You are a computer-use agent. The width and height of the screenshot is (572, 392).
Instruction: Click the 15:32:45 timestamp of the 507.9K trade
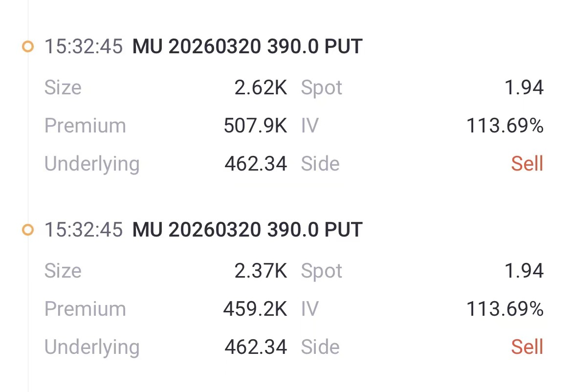point(84,47)
